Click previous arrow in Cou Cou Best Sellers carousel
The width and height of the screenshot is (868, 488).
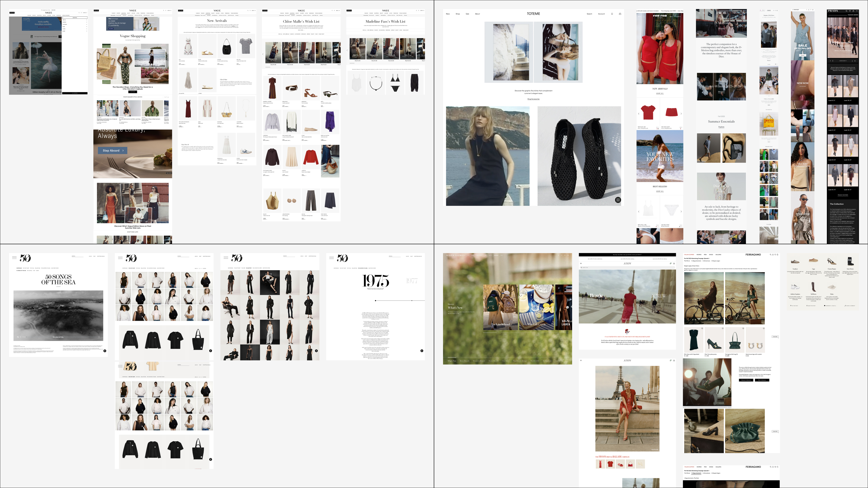tap(639, 211)
